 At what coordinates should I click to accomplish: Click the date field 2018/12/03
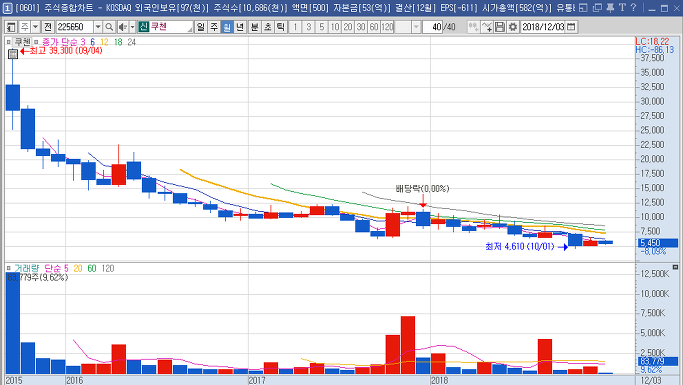tap(543, 27)
